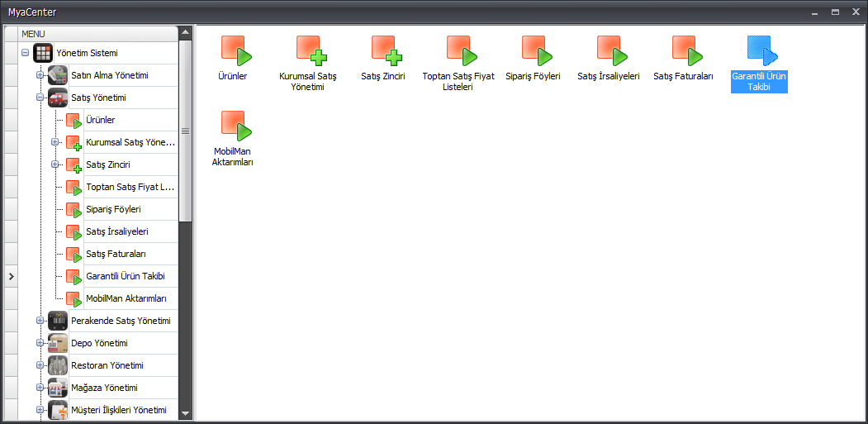Select Satış İrsaliyeleri tree row label
868x424 pixels.
117,231
